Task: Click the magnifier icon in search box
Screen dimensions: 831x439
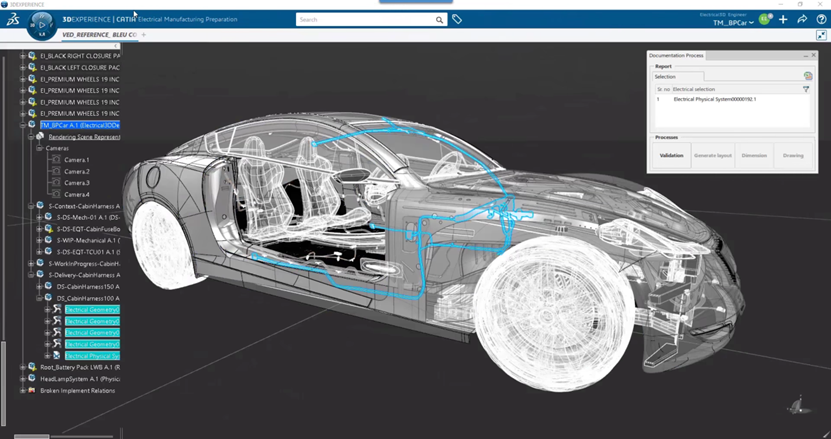Action: (439, 20)
